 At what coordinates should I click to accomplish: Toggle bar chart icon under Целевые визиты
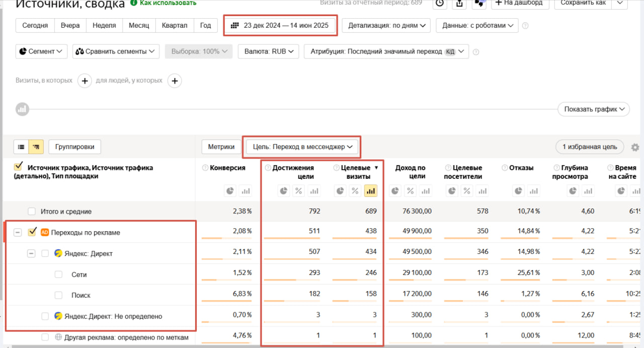click(x=371, y=191)
